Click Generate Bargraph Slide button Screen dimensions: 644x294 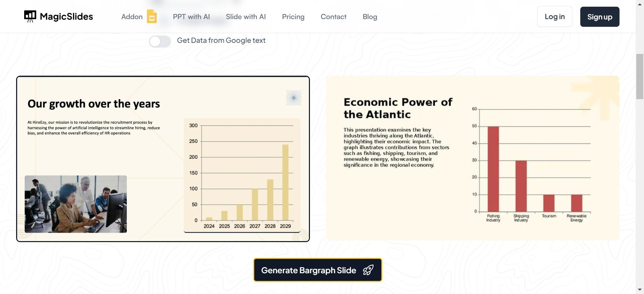click(317, 270)
